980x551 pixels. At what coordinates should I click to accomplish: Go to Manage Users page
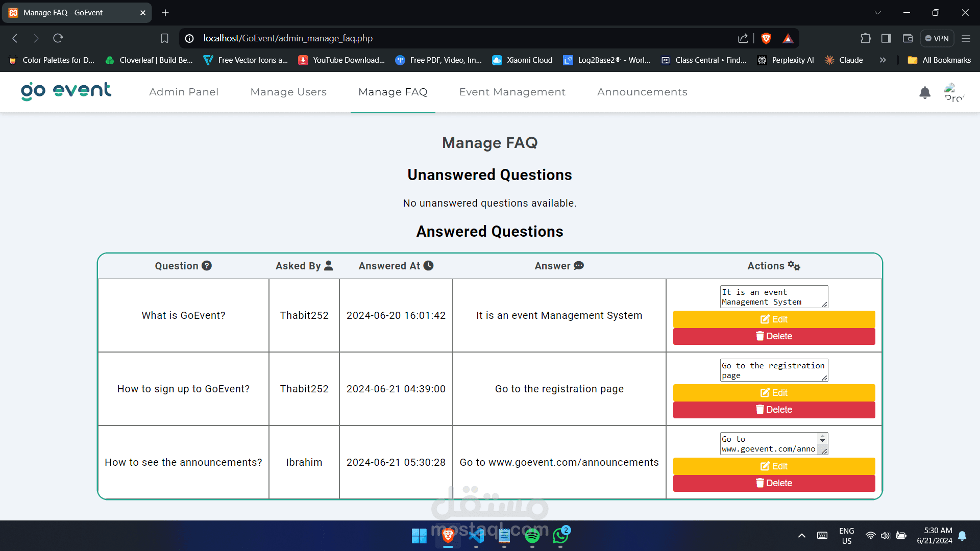[288, 92]
